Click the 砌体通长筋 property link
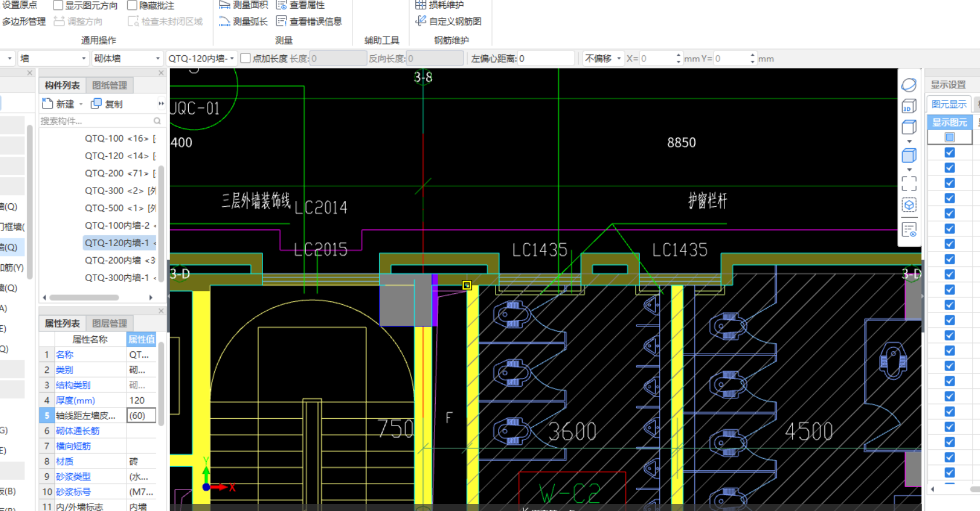Image resolution: width=980 pixels, height=511 pixels. coord(78,431)
